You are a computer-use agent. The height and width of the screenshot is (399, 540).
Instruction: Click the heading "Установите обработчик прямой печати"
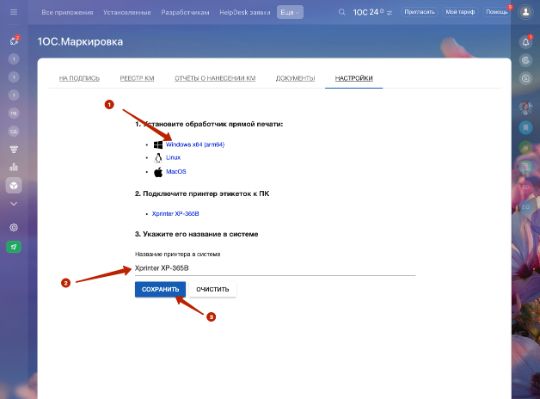click(209, 124)
